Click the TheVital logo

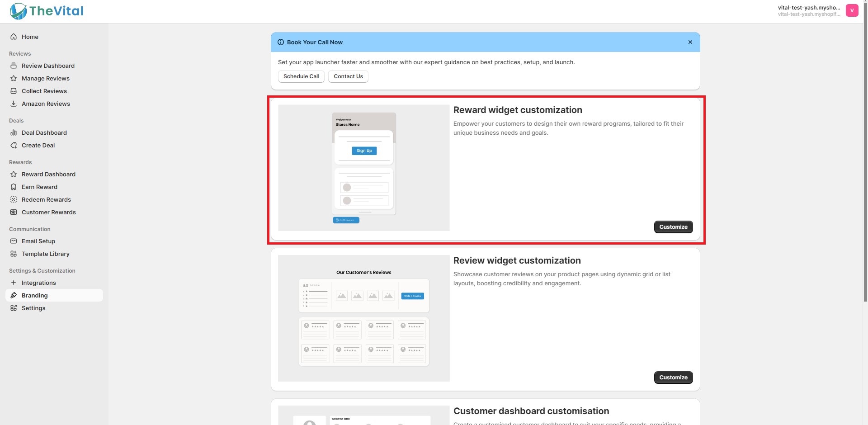click(47, 11)
